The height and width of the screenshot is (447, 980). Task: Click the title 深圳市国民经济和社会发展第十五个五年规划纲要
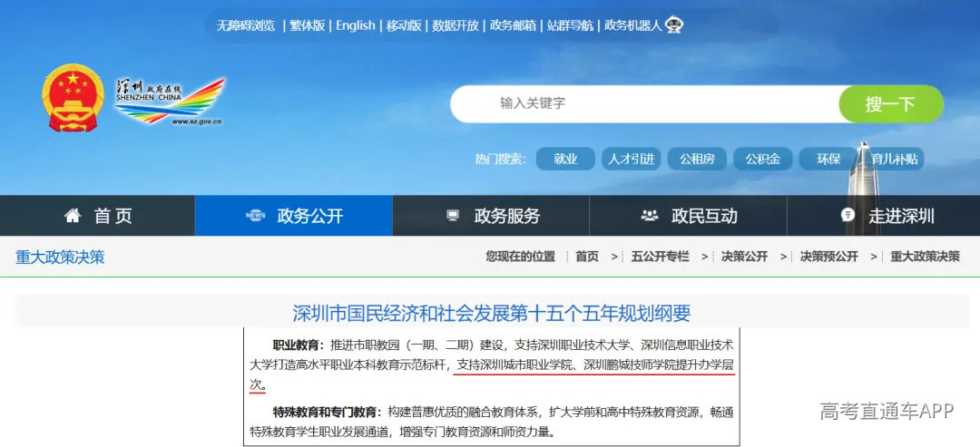tap(492, 313)
